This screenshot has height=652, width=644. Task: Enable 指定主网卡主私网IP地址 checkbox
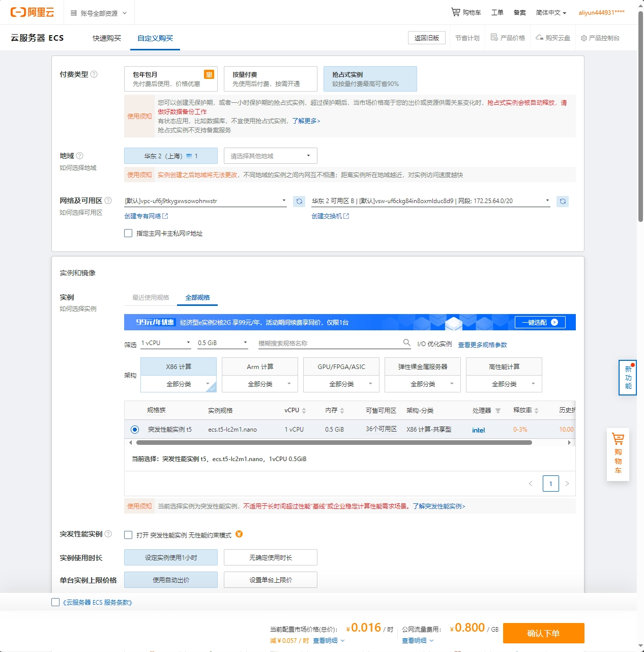[x=128, y=233]
